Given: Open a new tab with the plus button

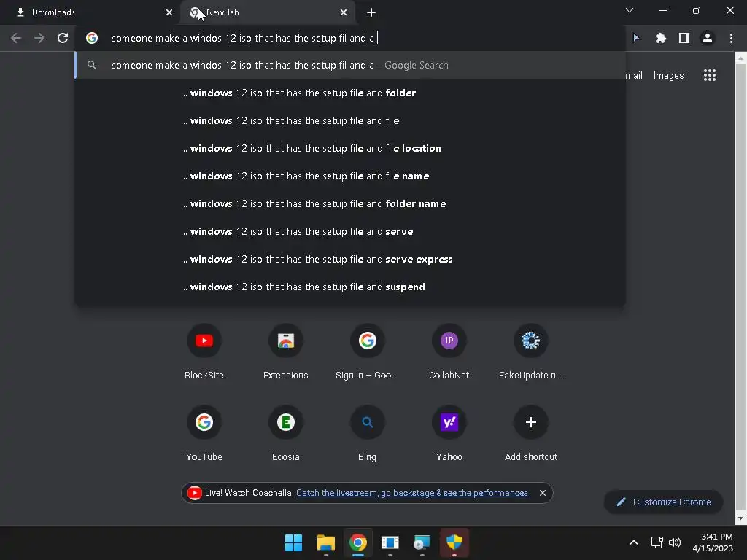Looking at the screenshot, I should point(371,12).
